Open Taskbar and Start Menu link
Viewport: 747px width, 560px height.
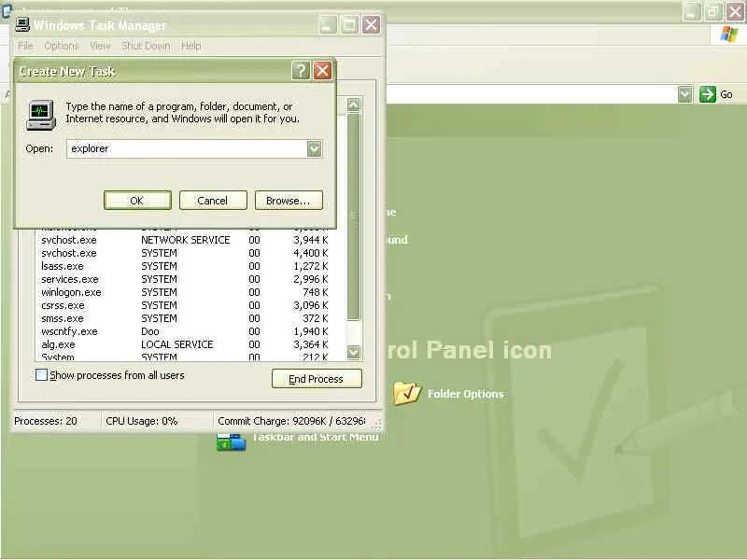coord(316,437)
